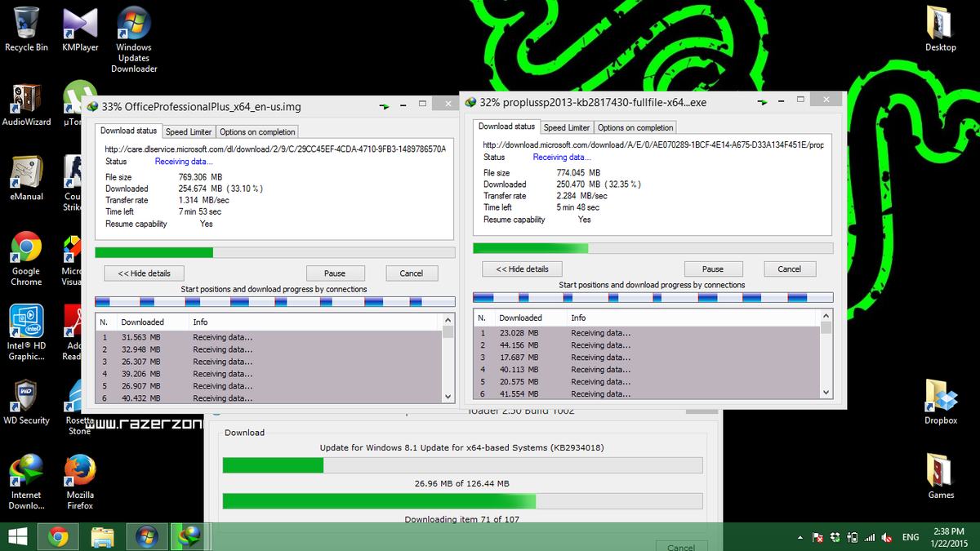Open the Dropbox desktop folder
Image resolution: width=980 pixels, height=551 pixels.
pyautogui.click(x=940, y=402)
